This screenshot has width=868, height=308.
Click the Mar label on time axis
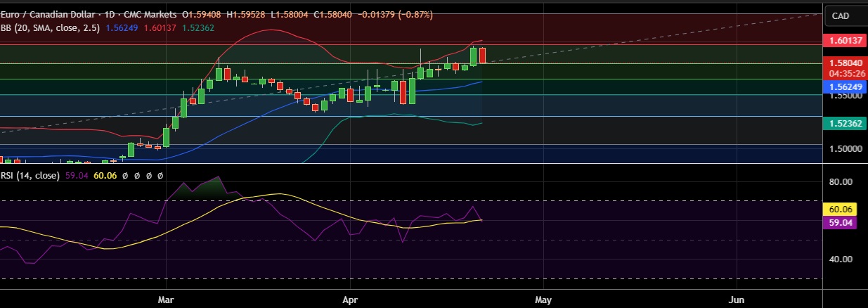[x=167, y=299]
